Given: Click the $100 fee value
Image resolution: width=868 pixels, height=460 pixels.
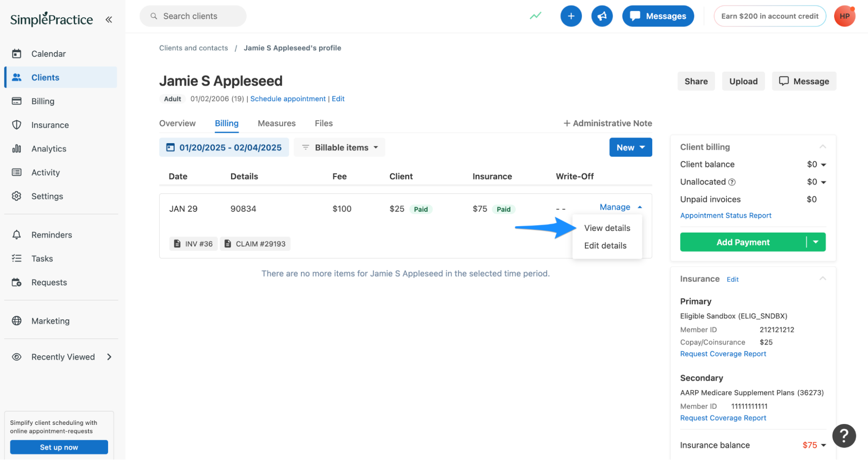Looking at the screenshot, I should pos(342,209).
